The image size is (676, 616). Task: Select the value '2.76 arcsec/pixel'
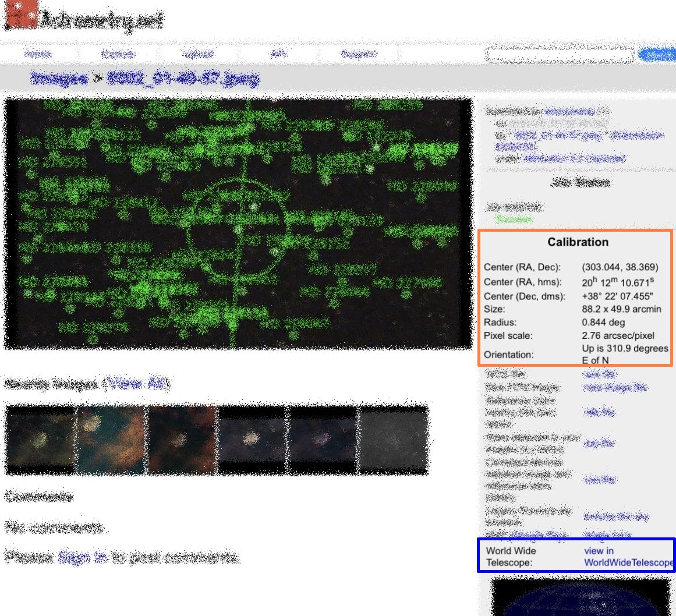[x=618, y=335]
